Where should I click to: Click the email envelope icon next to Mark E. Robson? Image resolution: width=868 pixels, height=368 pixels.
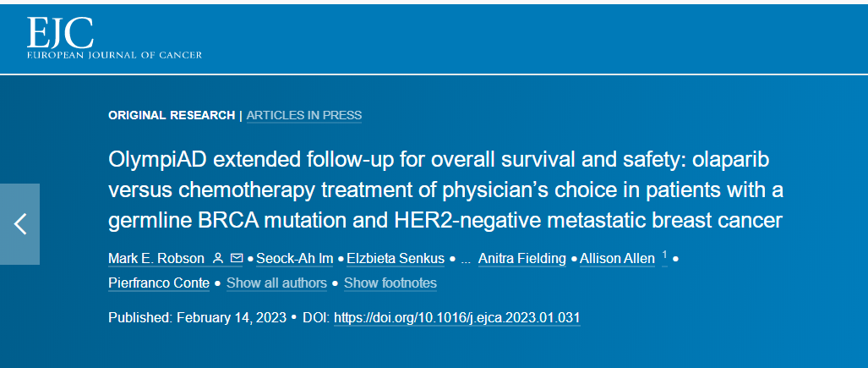(237, 259)
